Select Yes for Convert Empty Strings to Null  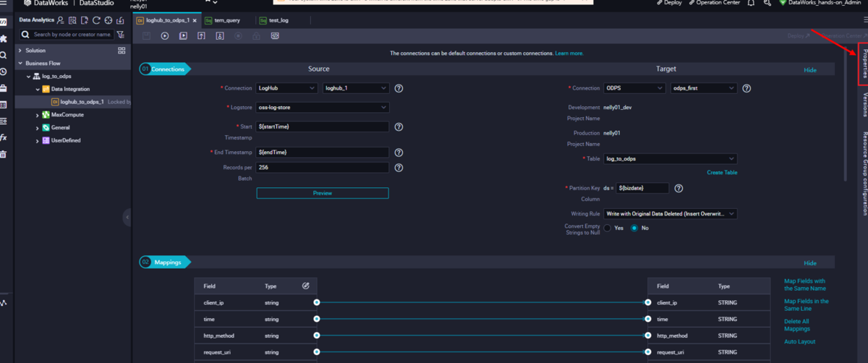coord(608,228)
